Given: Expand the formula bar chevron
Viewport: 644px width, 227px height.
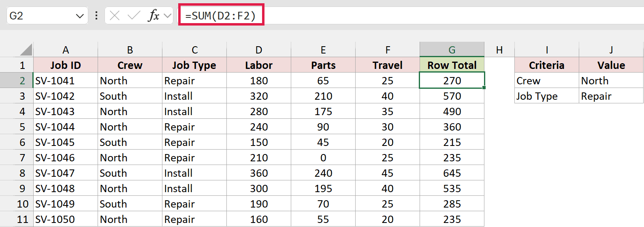Looking at the screenshot, I should pyautogui.click(x=168, y=16).
